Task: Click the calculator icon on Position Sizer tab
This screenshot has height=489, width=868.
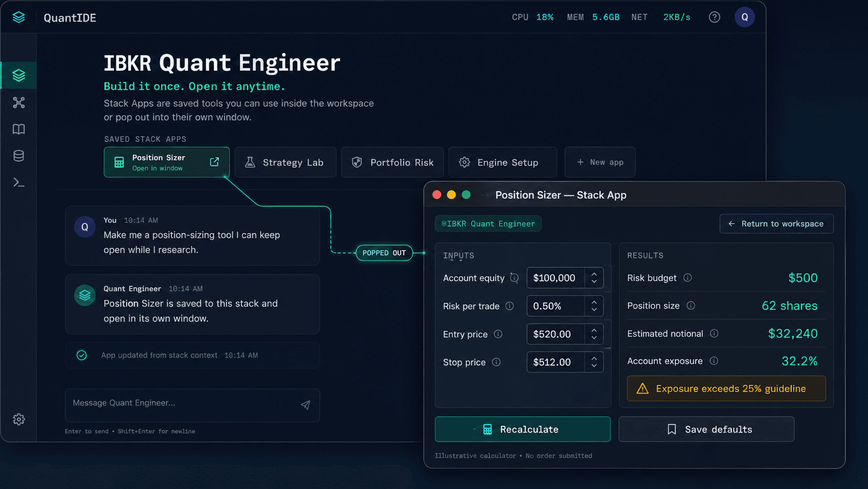Action: [x=119, y=162]
